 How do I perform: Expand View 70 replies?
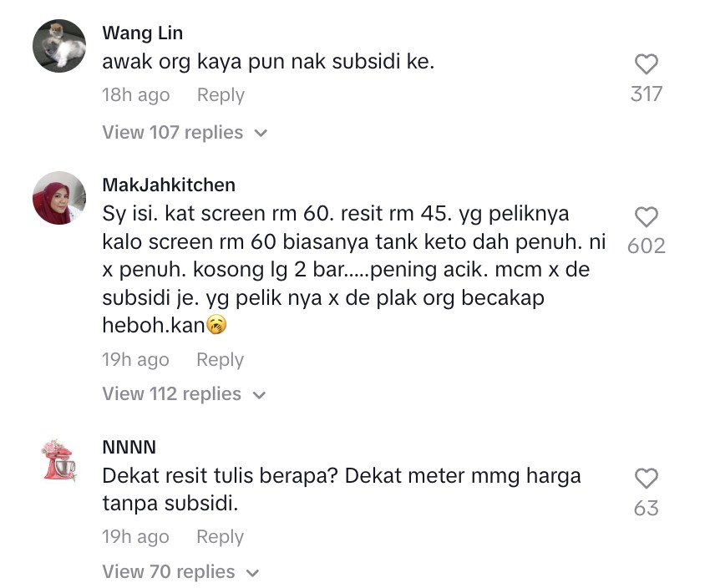(168, 572)
